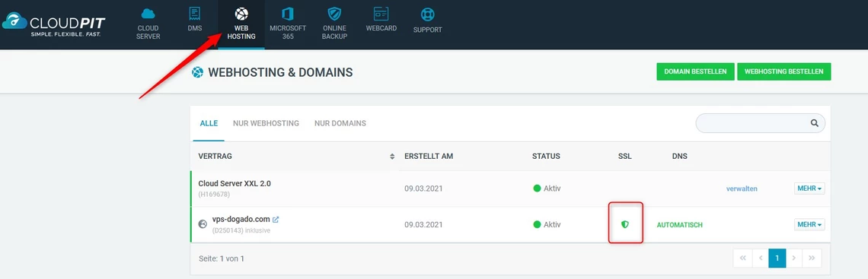
Task: Click the green SSL shield for vps-dogado.com
Action: [x=625, y=224]
